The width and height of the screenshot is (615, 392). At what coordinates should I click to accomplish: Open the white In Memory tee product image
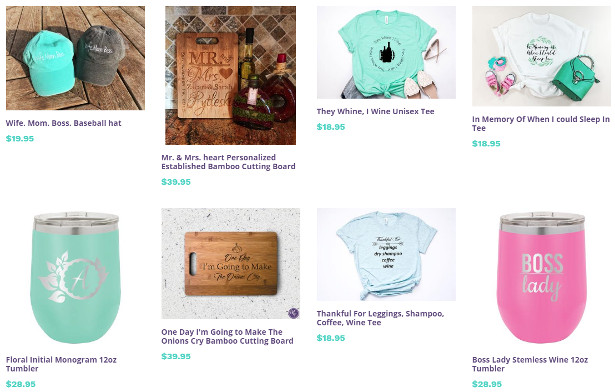(x=542, y=56)
